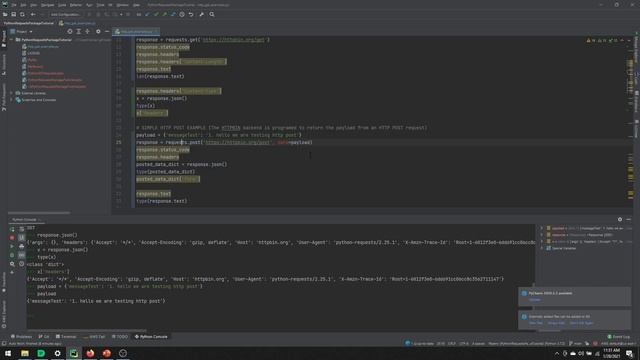The image size is (640, 360).
Task: Toggle Show Variables in console toolbar
Action: point(22,256)
